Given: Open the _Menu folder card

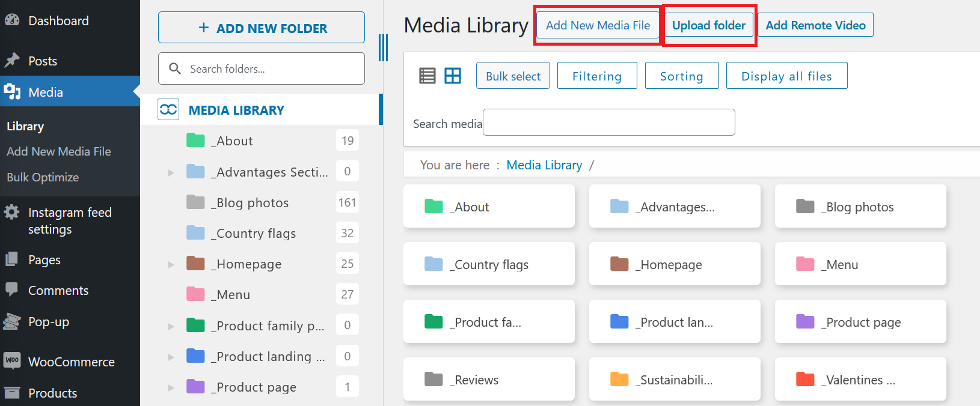Looking at the screenshot, I should pos(860,264).
